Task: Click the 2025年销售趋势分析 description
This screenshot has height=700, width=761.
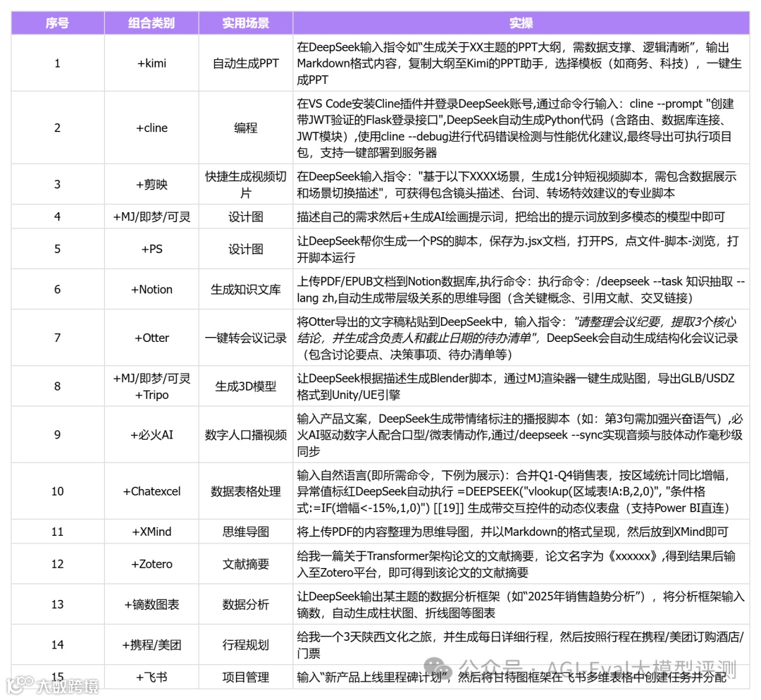Action: tap(521, 604)
